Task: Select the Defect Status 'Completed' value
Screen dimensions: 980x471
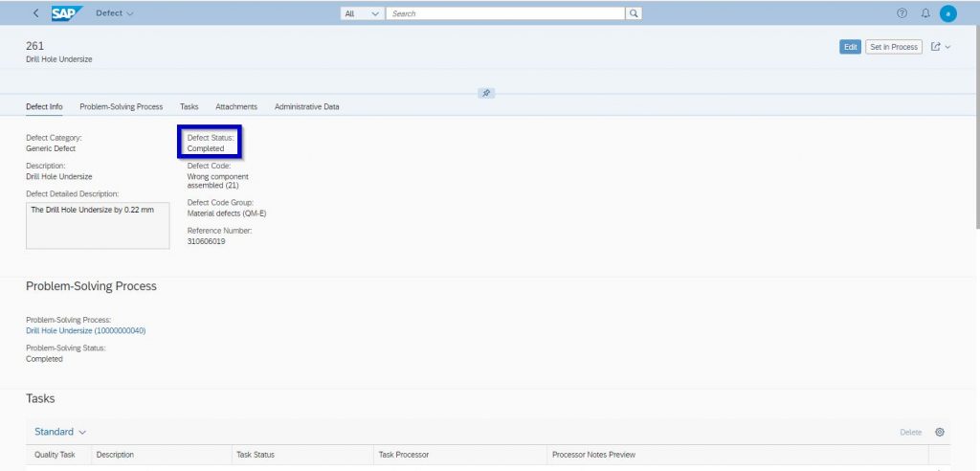Action: coord(206,149)
